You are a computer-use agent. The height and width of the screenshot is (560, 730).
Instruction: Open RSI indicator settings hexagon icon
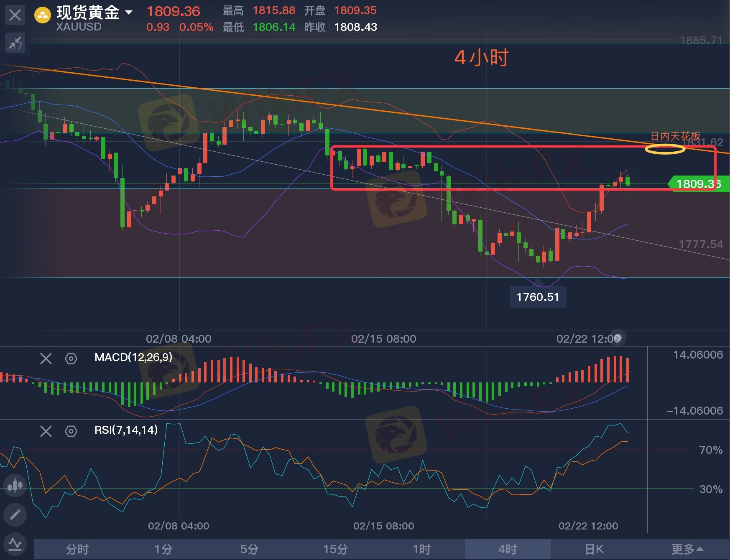tap(71, 431)
